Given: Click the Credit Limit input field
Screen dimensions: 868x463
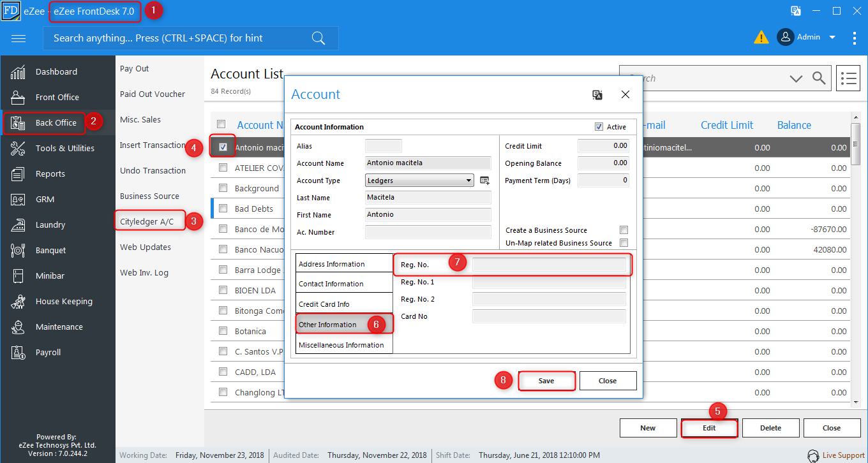Looking at the screenshot, I should click(x=603, y=146).
